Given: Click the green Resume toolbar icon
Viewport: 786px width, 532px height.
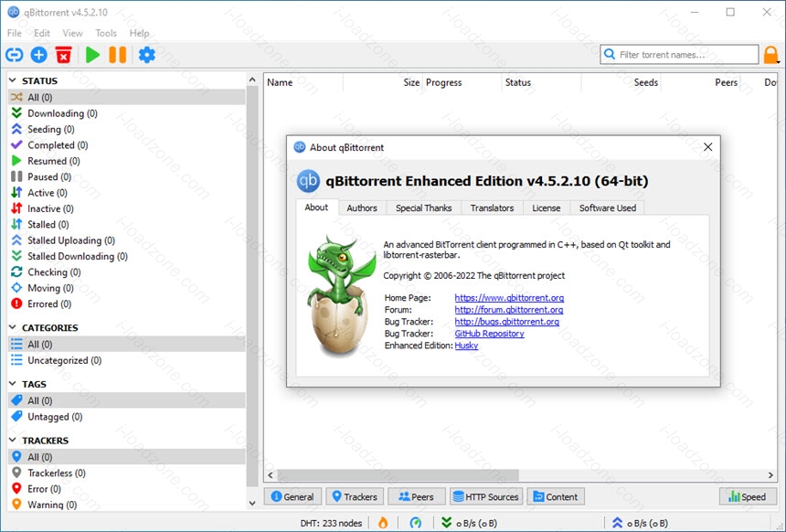Looking at the screenshot, I should pyautogui.click(x=92, y=55).
